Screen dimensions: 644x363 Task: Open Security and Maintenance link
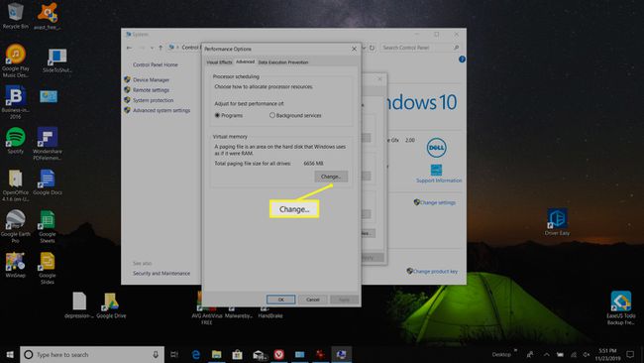[161, 274]
